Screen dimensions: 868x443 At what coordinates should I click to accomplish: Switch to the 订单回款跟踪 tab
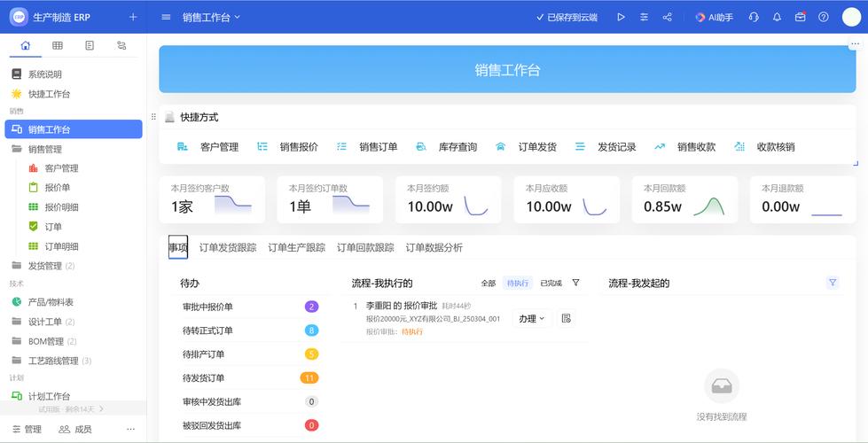click(x=365, y=248)
